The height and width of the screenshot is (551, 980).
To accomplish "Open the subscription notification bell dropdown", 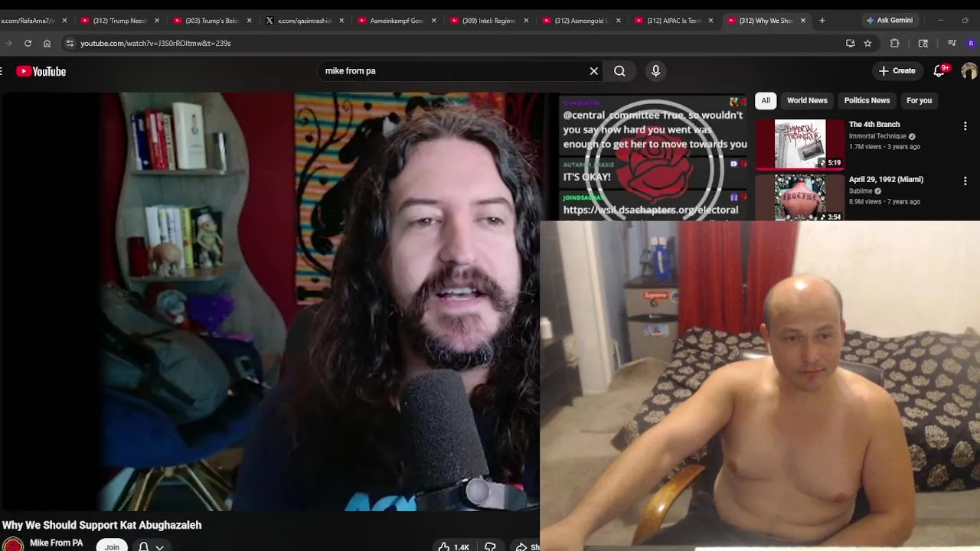I will pos(151,546).
